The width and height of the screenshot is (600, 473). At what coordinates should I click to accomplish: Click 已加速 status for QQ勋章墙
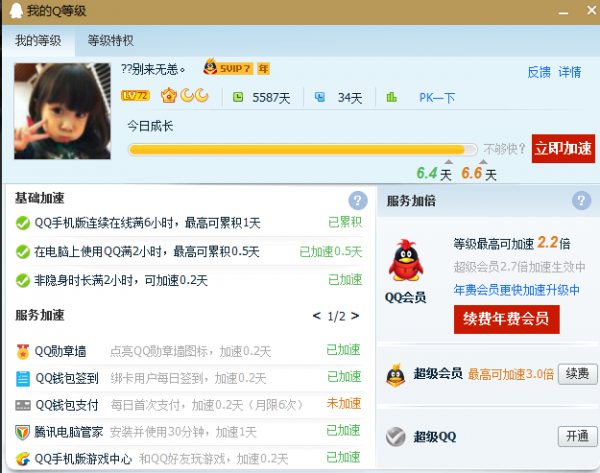[343, 350]
